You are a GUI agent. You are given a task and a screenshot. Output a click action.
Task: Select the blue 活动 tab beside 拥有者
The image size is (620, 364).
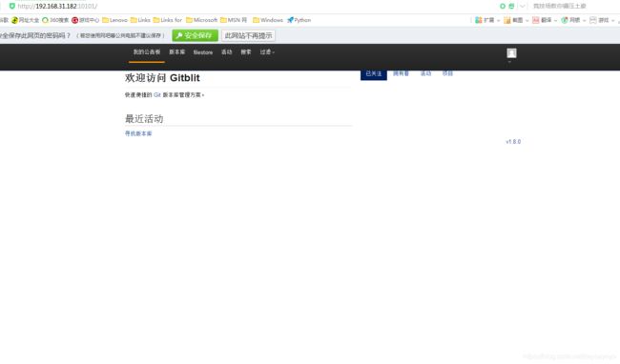[x=425, y=73]
